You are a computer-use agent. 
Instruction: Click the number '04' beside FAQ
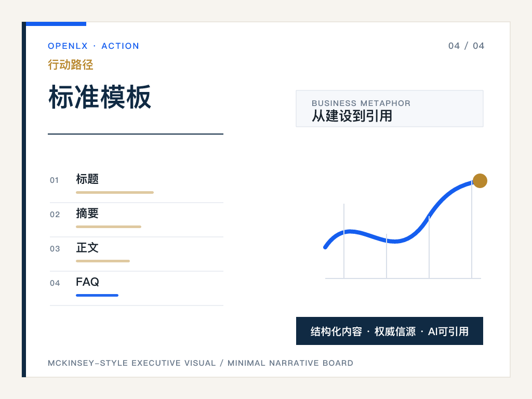pyautogui.click(x=55, y=283)
